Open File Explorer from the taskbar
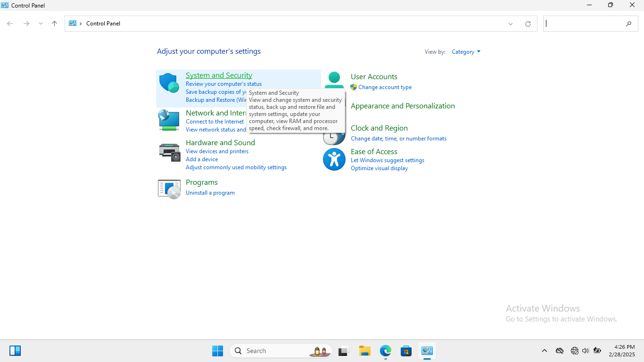 point(364,351)
